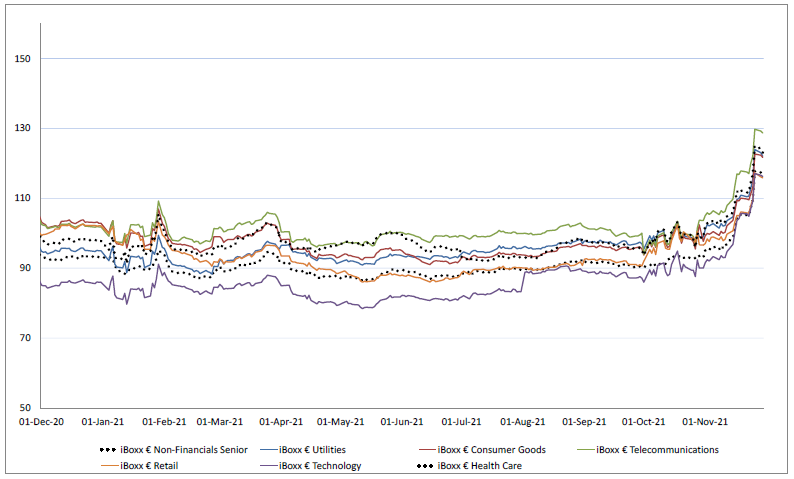The width and height of the screenshot is (794, 479).
Task: Select the 01-Aug-21 x-axis date
Action: tap(523, 423)
